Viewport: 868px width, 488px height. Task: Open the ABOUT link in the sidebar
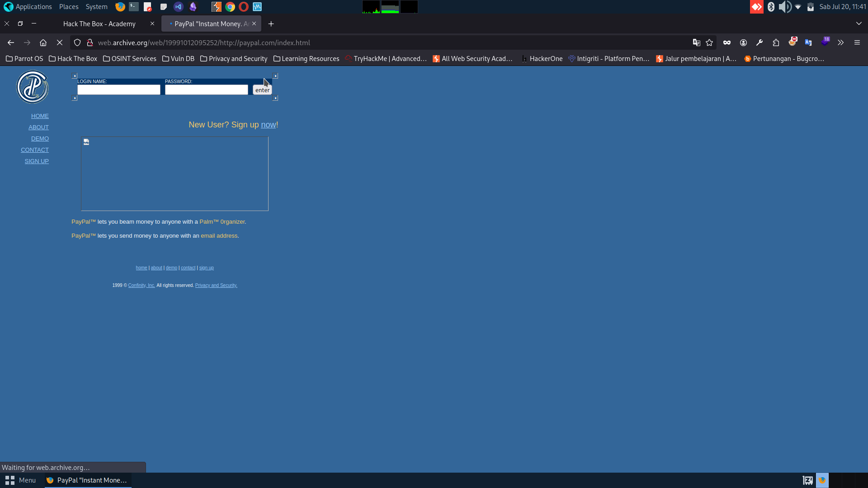[38, 127]
